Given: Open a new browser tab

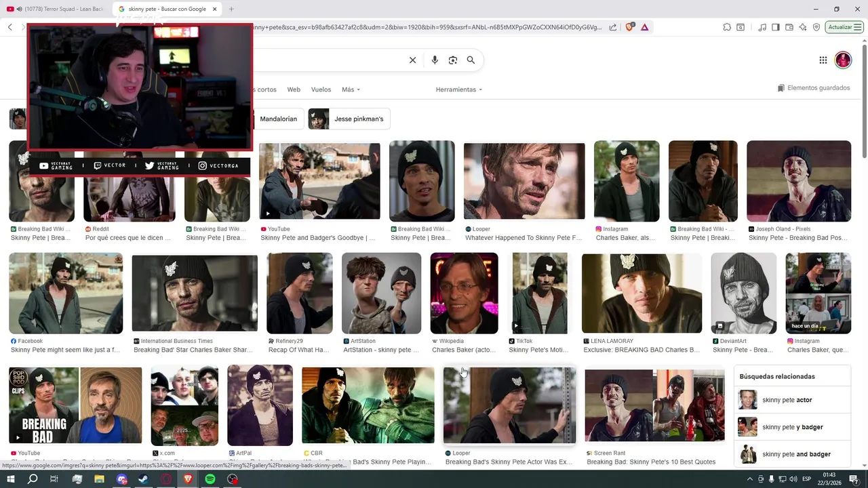Looking at the screenshot, I should [231, 9].
